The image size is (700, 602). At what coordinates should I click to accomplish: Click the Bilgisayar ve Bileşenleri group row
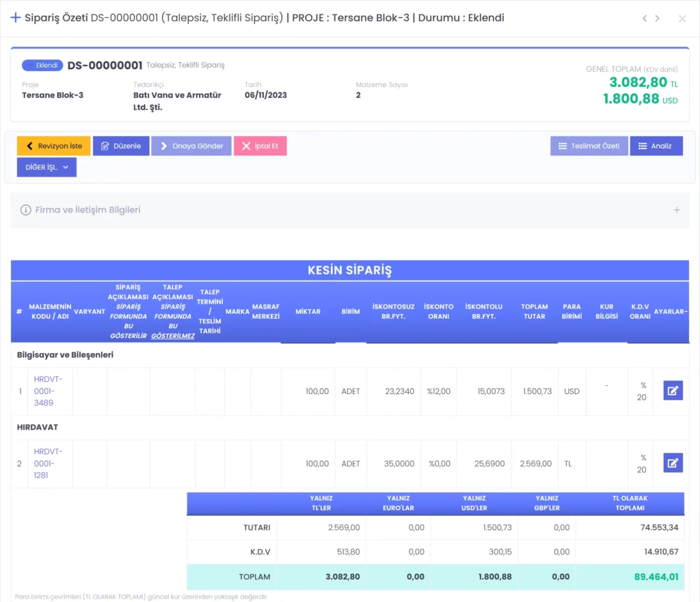(350, 355)
